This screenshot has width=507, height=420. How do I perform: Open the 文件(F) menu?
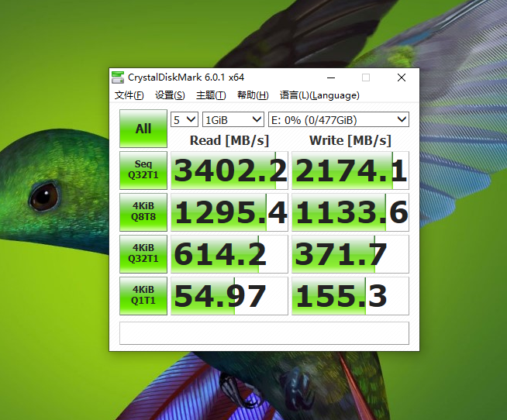pyautogui.click(x=129, y=95)
